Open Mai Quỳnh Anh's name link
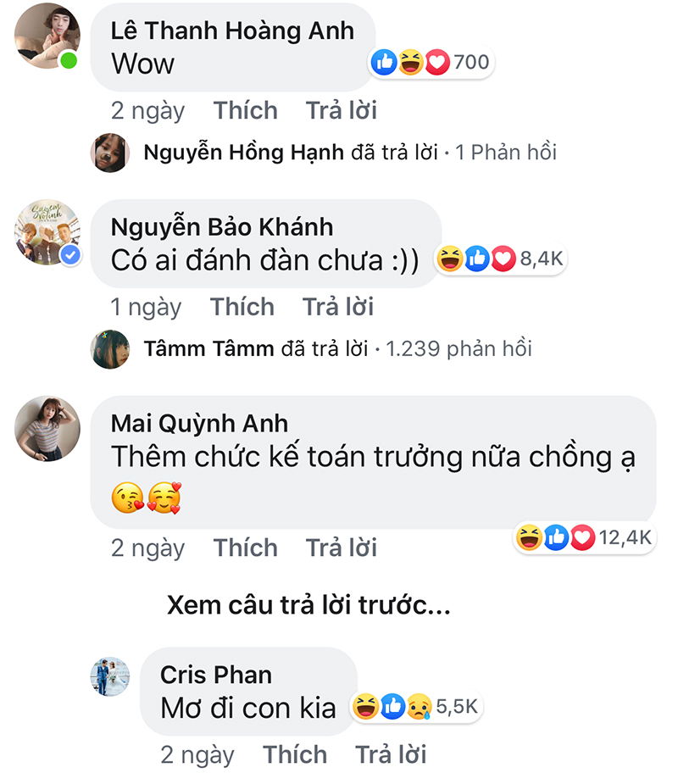Screen dimensions: 678x784 [x=200, y=423]
